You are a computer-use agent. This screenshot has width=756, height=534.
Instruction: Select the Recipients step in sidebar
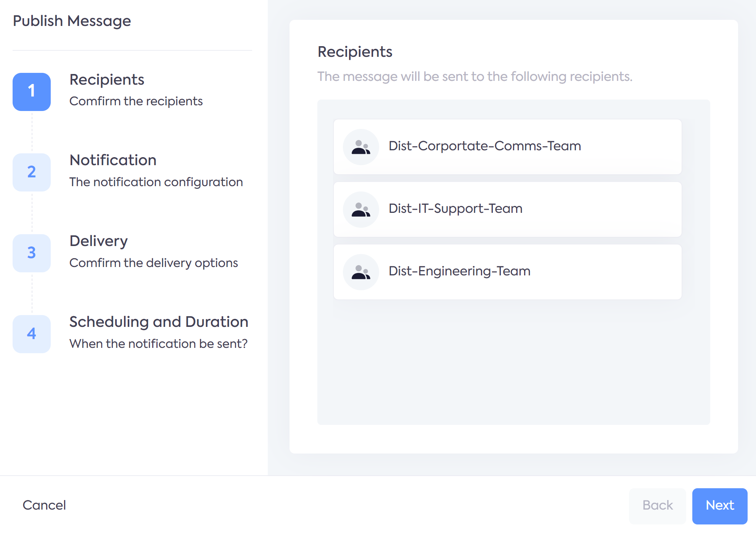coord(107,80)
